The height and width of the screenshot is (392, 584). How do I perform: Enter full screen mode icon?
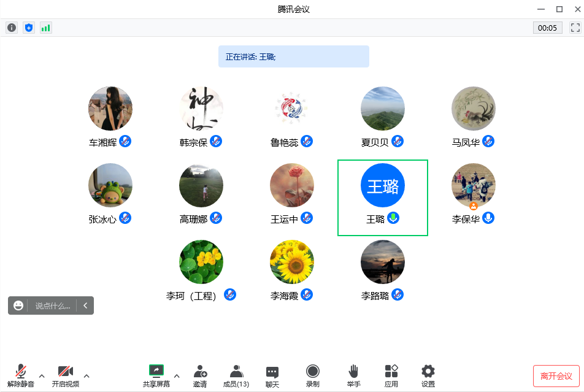click(x=575, y=28)
